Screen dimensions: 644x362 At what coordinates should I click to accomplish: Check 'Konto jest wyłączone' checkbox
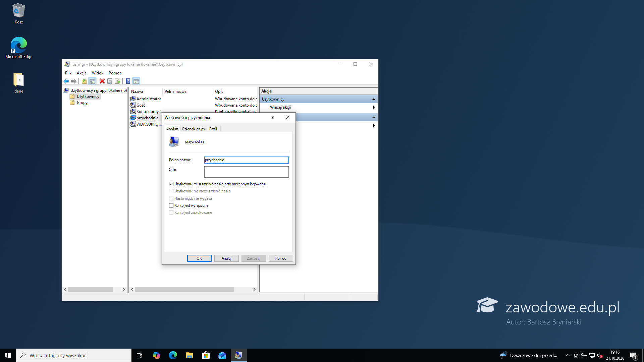pos(171,205)
